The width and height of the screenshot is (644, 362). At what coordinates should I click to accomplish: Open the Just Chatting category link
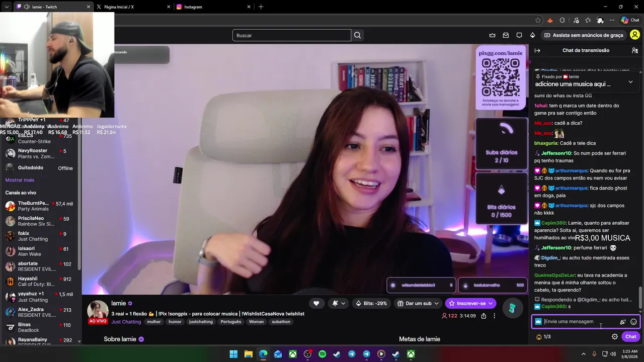(126, 322)
